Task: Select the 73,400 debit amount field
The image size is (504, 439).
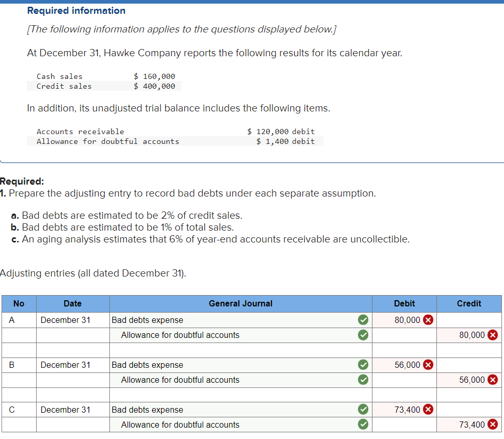Action: [x=404, y=410]
